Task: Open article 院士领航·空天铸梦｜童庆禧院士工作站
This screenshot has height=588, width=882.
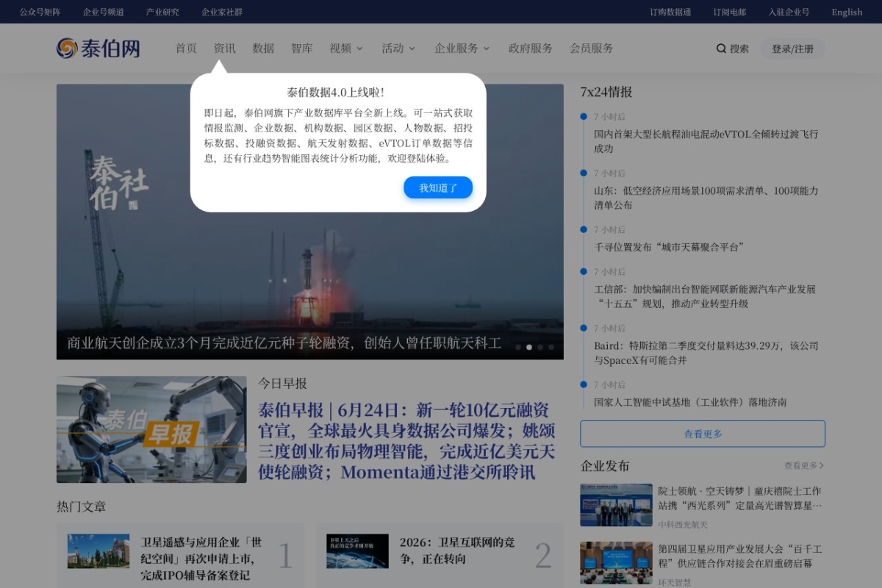Action: (739, 498)
